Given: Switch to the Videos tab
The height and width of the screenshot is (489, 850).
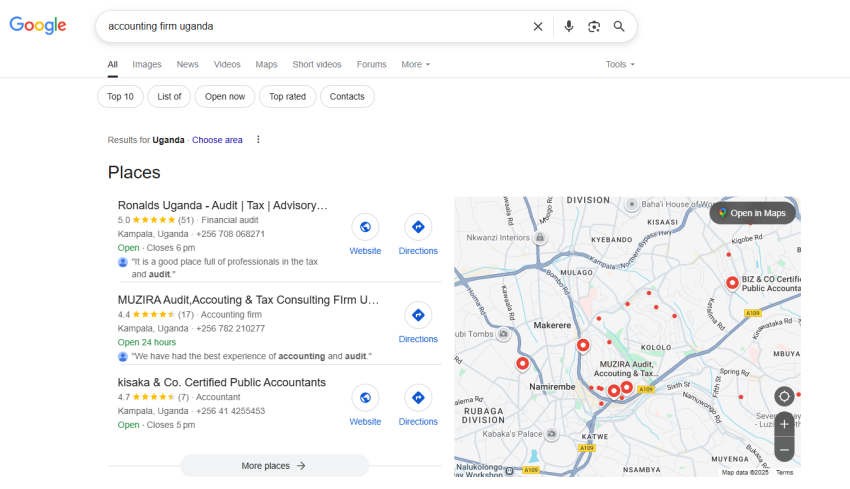Looking at the screenshot, I should [227, 65].
